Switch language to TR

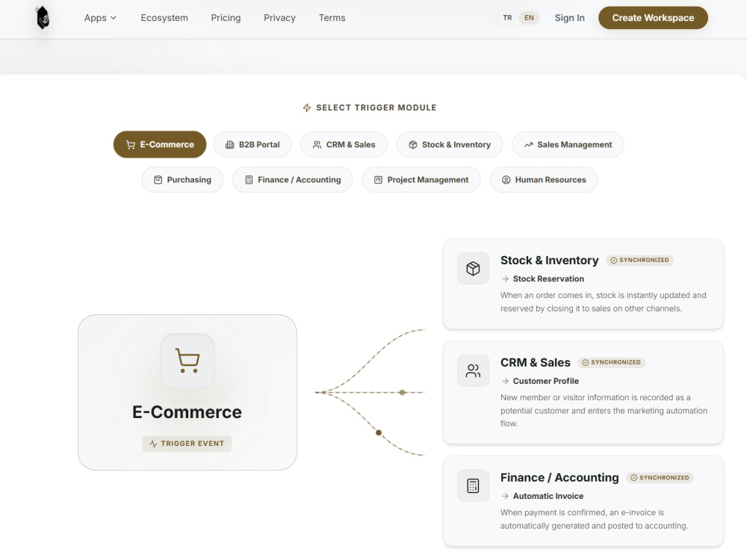pyautogui.click(x=507, y=18)
